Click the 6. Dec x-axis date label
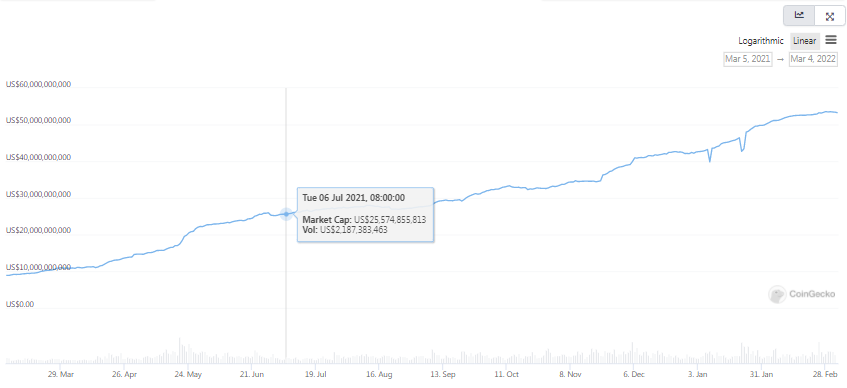847x388 pixels. pyautogui.click(x=634, y=374)
